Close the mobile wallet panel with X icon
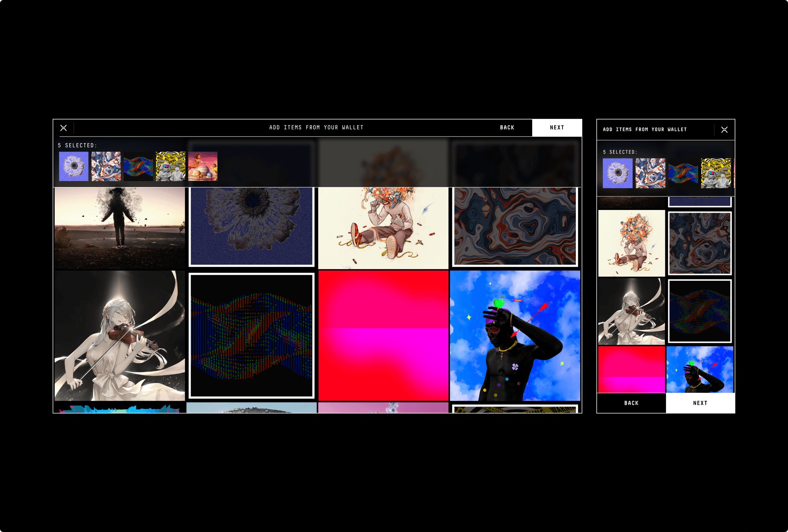 (x=724, y=130)
